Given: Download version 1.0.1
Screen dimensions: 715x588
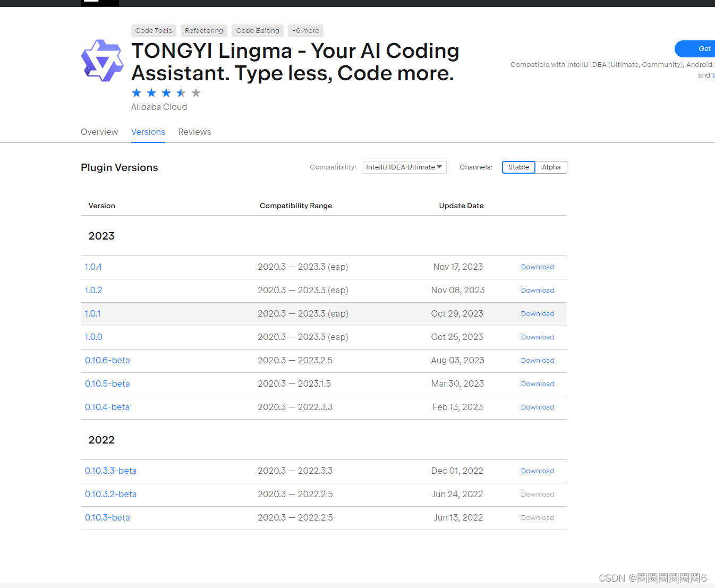Looking at the screenshot, I should (x=538, y=314).
